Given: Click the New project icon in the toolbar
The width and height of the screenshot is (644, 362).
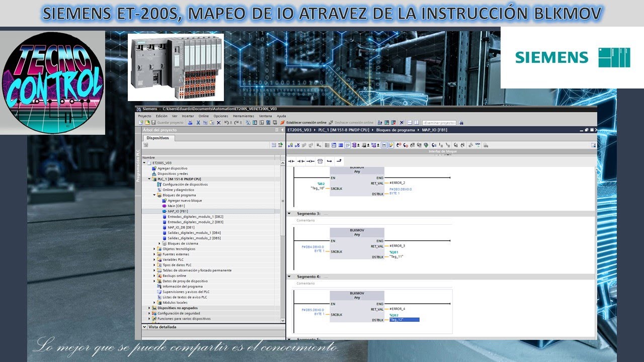Looking at the screenshot, I should point(141,122).
